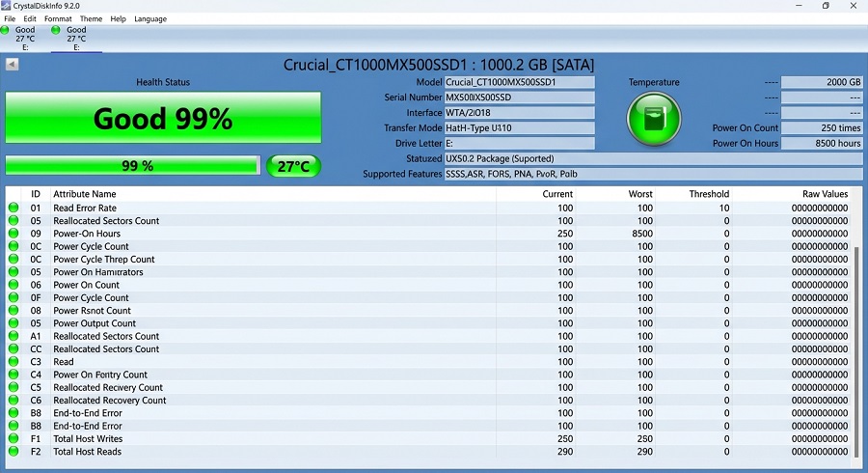Click status circle for Read Error Rate

click(x=14, y=208)
